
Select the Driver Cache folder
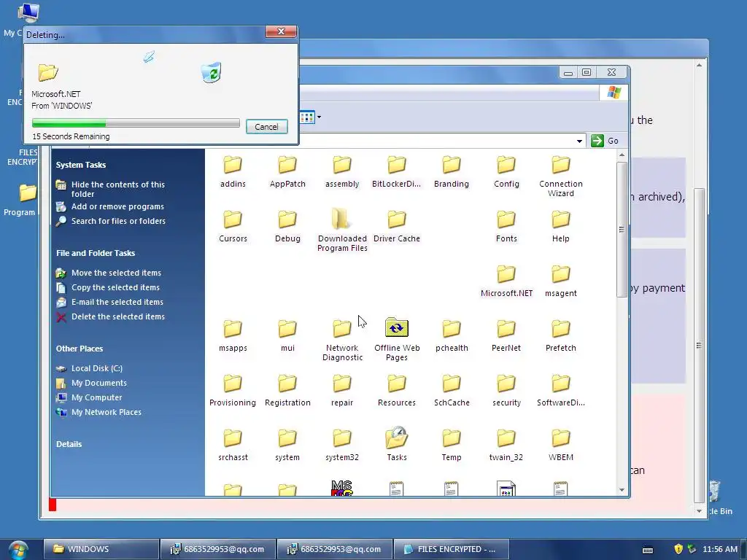point(396,226)
